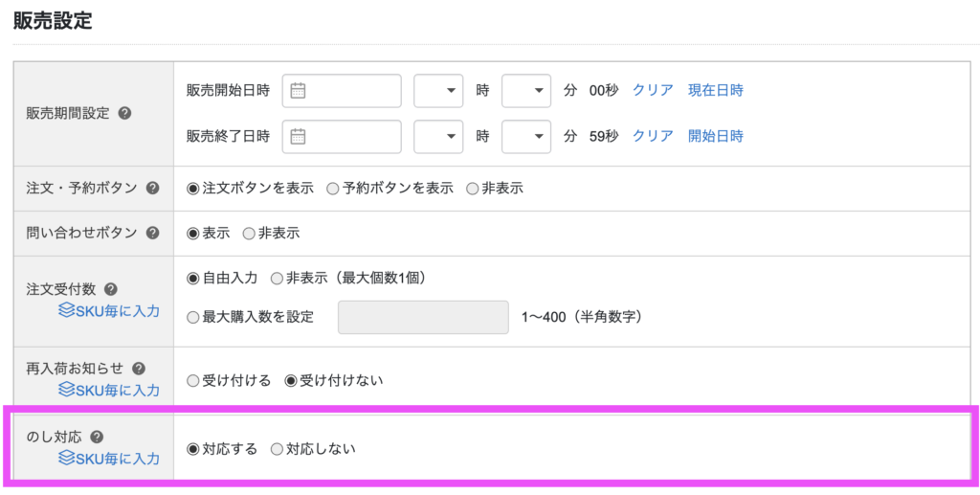Click SKU stack icon under 再入荷お知らせ

(x=66, y=390)
